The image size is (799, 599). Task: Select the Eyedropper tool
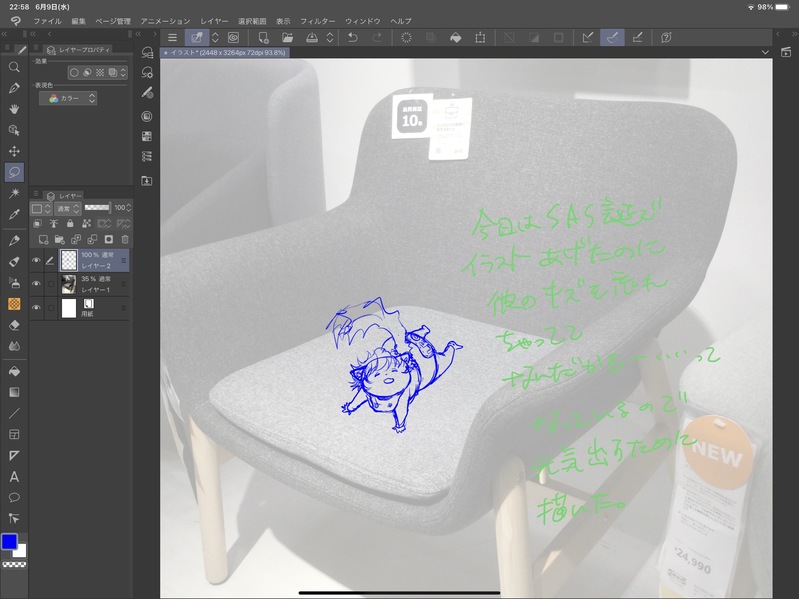pos(14,214)
